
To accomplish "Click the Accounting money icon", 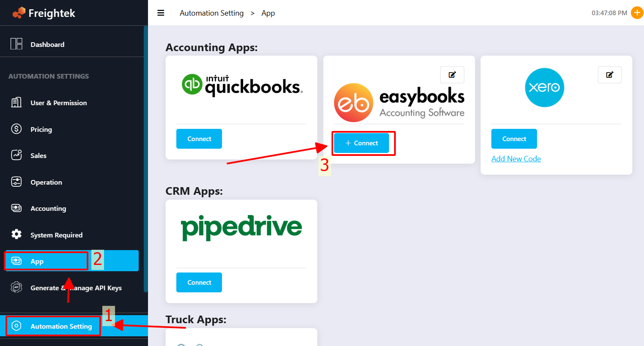I will [x=16, y=208].
